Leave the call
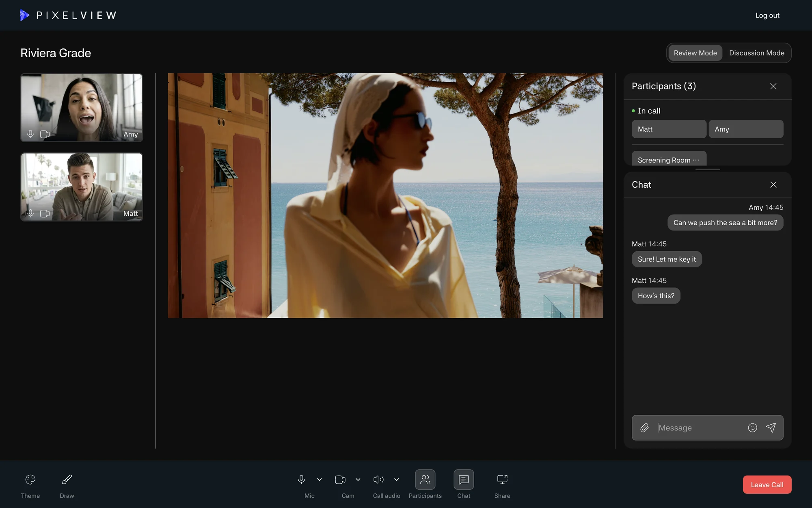 pyautogui.click(x=767, y=484)
